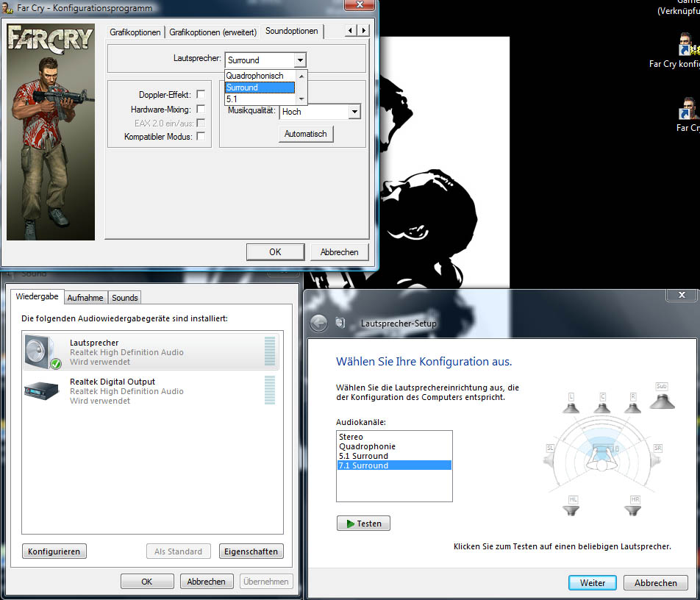Screen dimensions: 700x600
Task: Open the Musikqualität dropdown arrow
Action: point(354,112)
